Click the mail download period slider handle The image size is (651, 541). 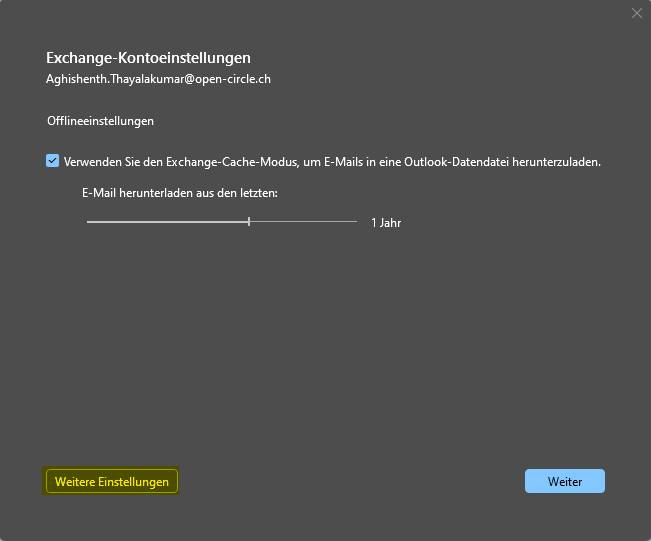(249, 222)
